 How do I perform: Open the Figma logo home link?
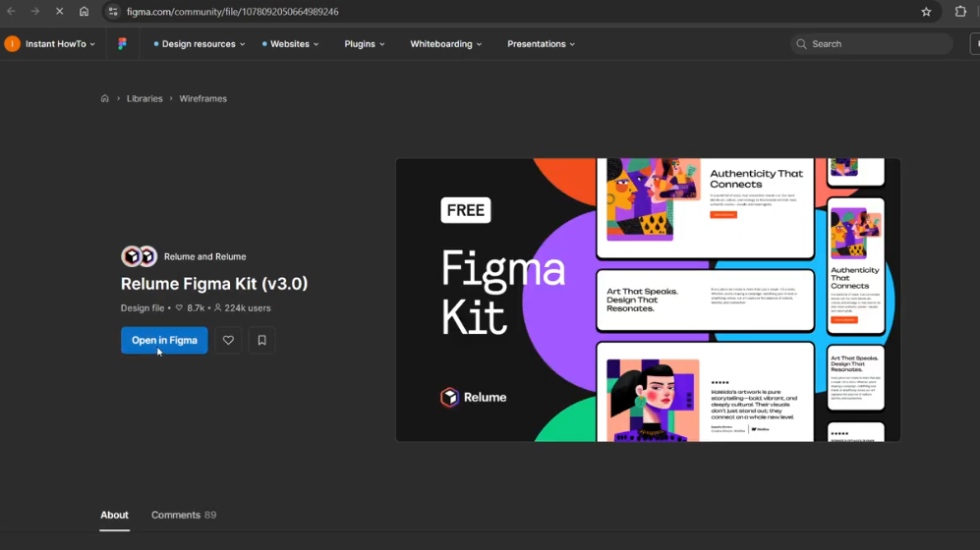(x=123, y=43)
